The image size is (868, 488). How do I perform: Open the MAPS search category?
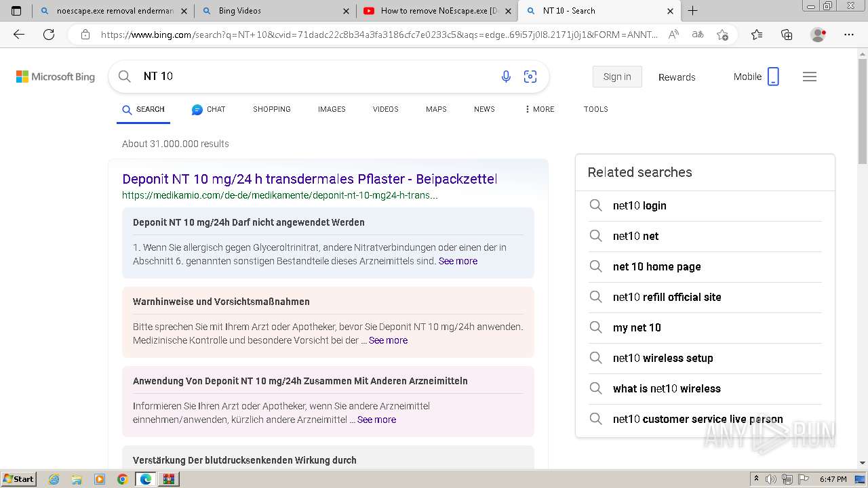click(436, 109)
